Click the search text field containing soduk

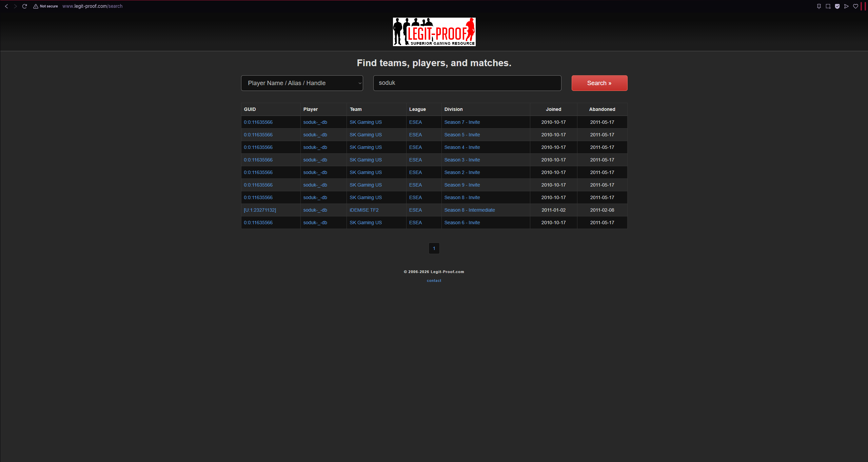[x=467, y=83]
